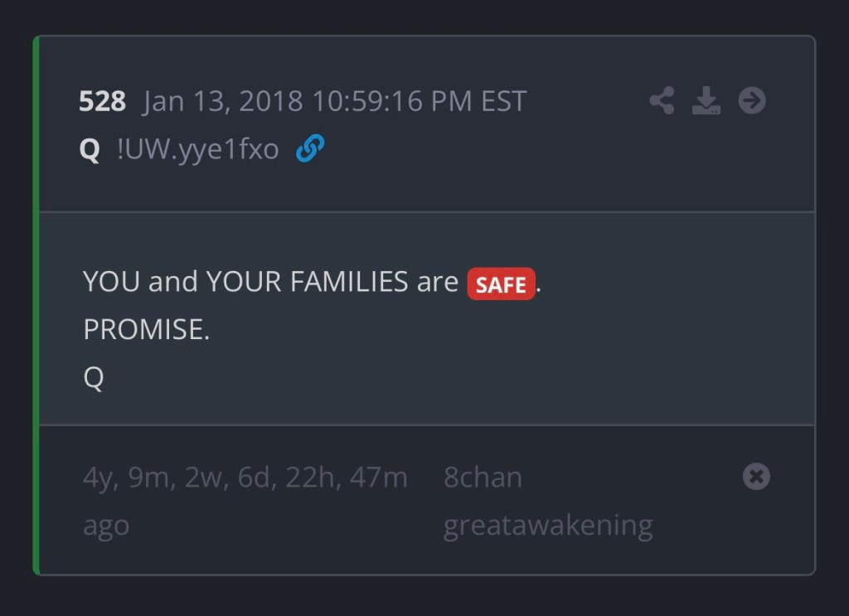Go to the post via right-arrow circle icon
Image resolution: width=849 pixels, height=616 pixels.
pos(752,100)
